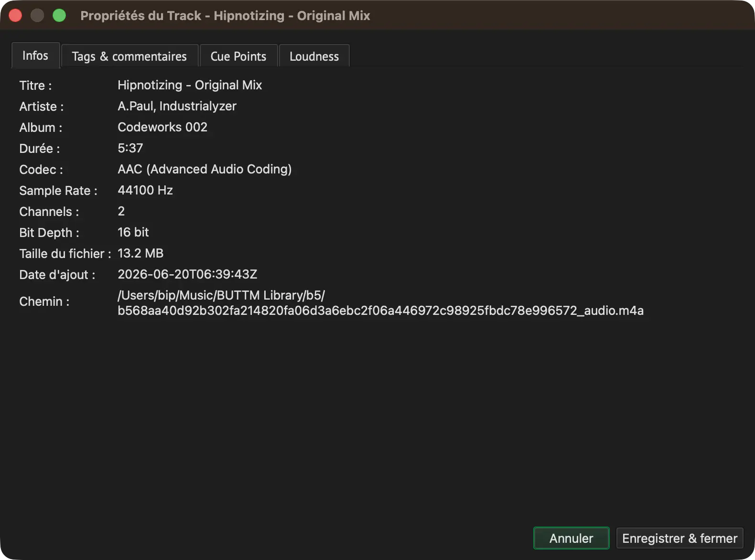Click the Sample Rate : label
This screenshot has width=755, height=560.
(58, 191)
